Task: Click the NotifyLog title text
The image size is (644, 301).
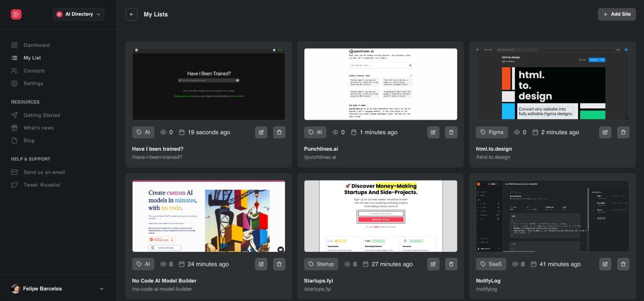Action: (x=488, y=281)
